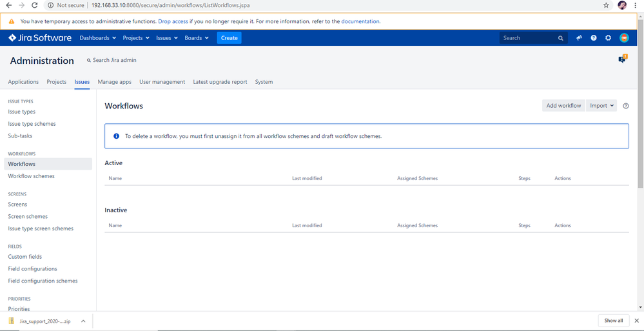Open the feedback megaphone icon
The image size is (644, 331).
click(579, 38)
